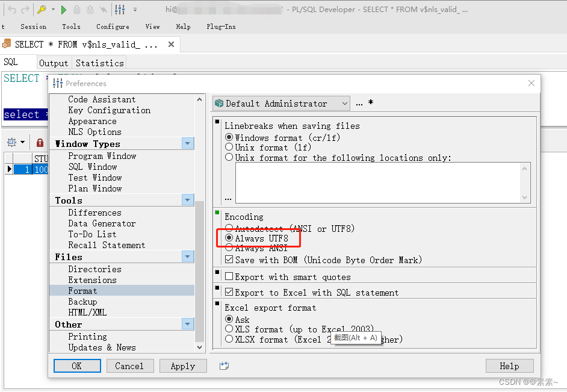Open the Default Administrator preference set dropdown
The height and width of the screenshot is (392, 567).
click(281, 104)
